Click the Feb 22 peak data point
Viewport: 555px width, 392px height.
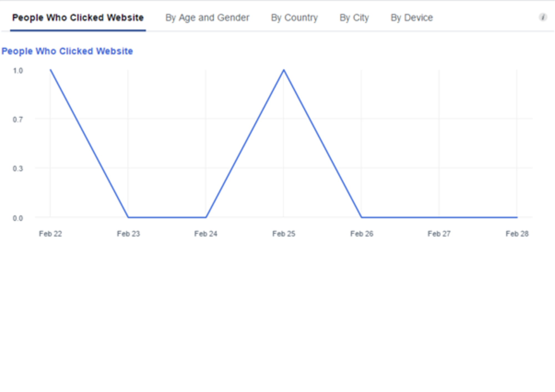51,70
